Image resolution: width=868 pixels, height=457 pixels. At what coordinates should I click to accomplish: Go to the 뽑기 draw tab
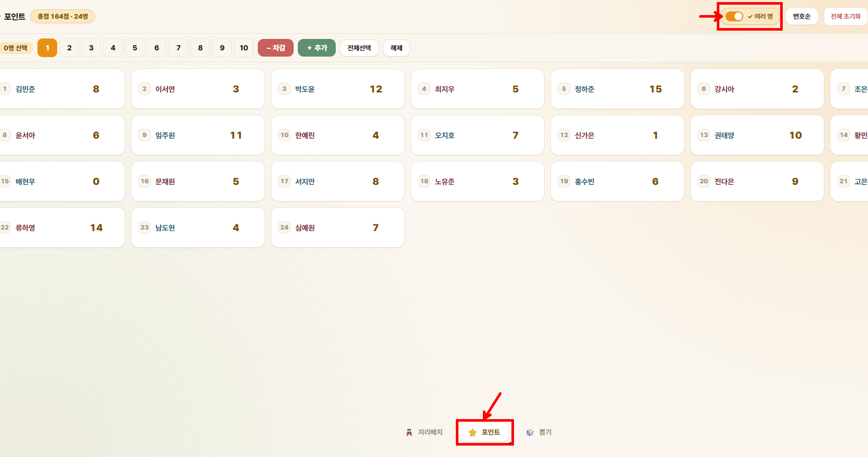tap(539, 432)
